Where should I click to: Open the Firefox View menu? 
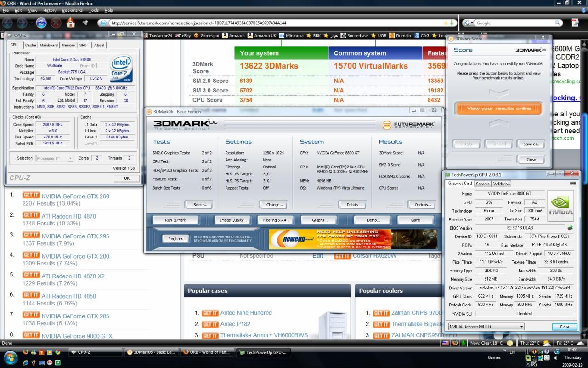[33, 10]
